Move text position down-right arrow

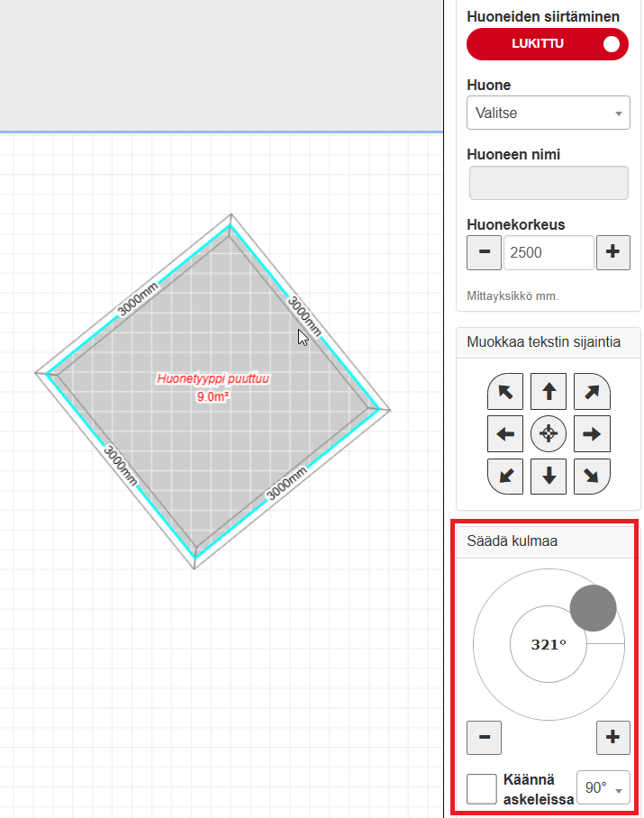pos(592,477)
